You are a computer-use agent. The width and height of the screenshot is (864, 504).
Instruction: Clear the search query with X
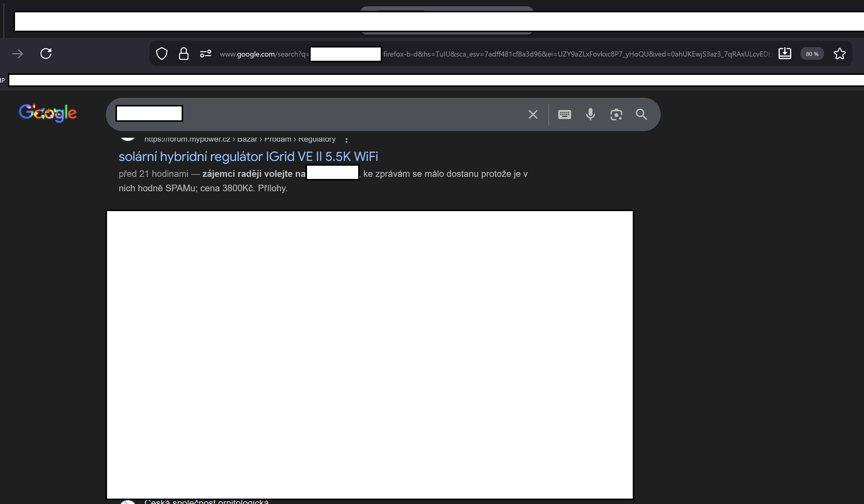tap(533, 115)
